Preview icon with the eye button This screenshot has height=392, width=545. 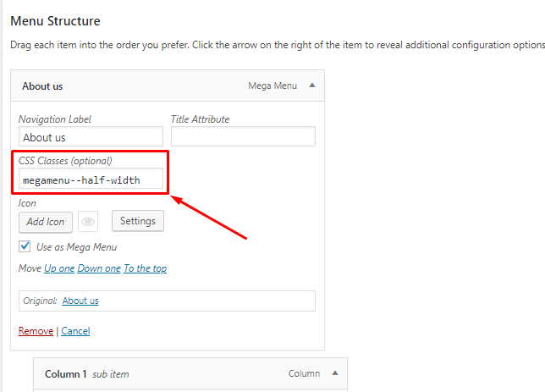pos(88,221)
